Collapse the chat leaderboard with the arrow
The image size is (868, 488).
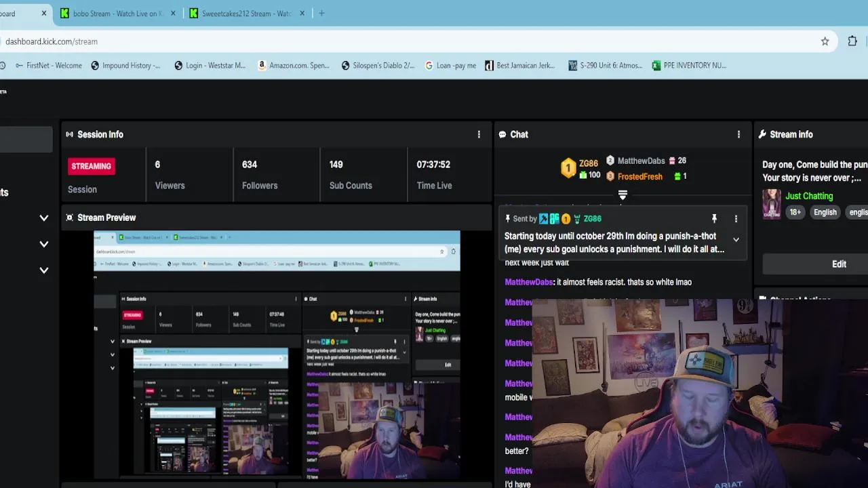coord(623,195)
